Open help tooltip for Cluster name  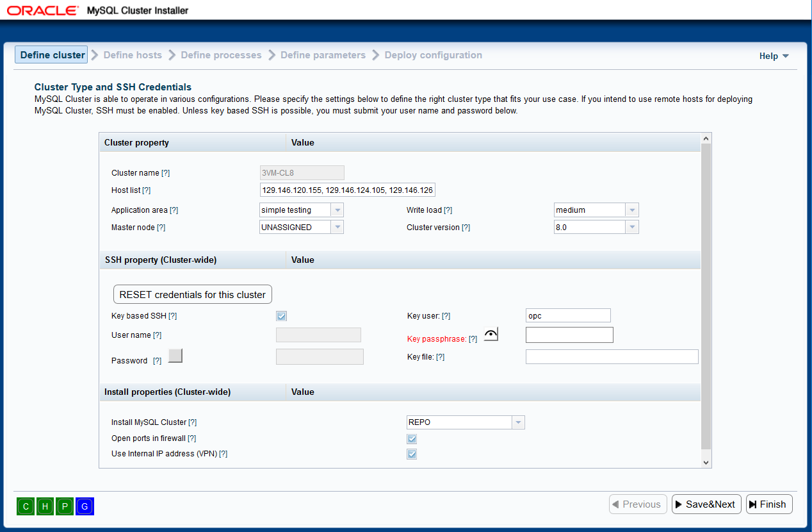[165, 173]
